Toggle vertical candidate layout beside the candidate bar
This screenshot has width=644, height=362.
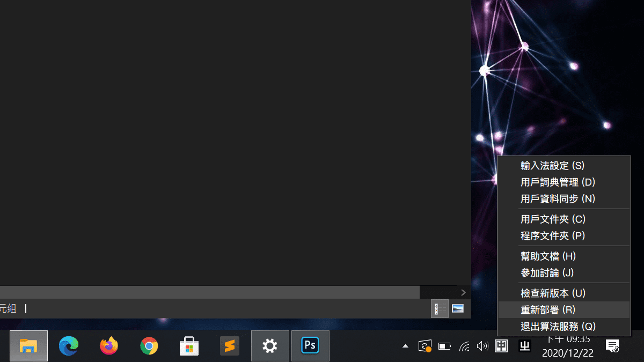coord(440,309)
